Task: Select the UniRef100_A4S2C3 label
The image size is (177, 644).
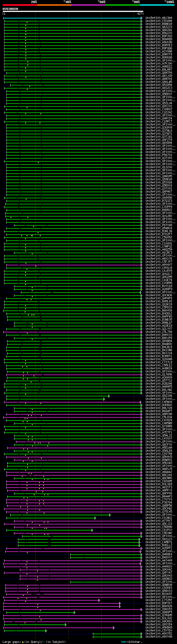Action: (159, 88)
